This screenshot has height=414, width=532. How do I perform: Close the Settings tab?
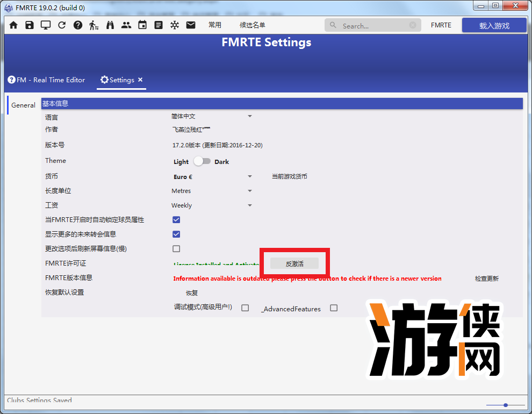click(140, 80)
